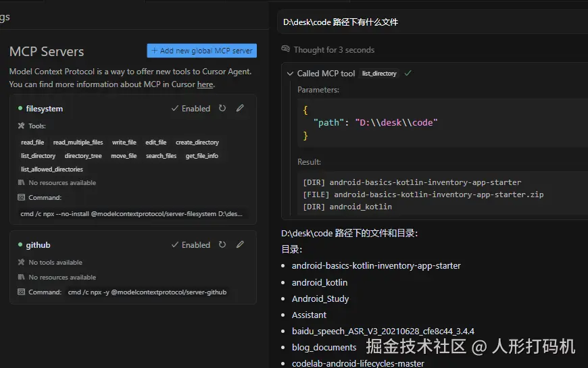
Task: Select the list_allowed_directories tool chip
Action: point(52,169)
